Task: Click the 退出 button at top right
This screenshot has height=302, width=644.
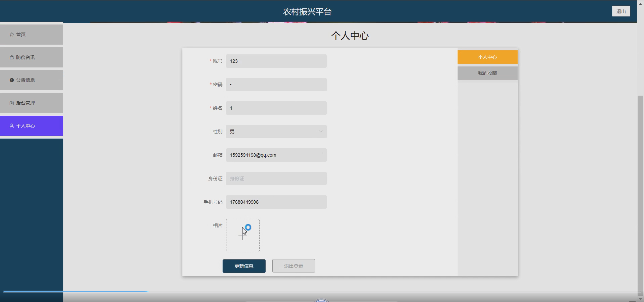Action: (x=621, y=11)
